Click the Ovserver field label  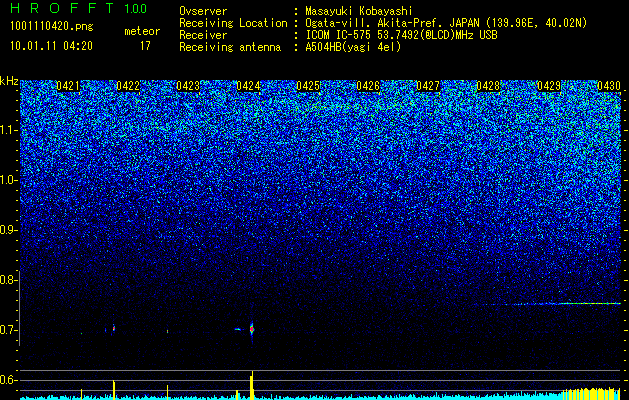tap(203, 11)
